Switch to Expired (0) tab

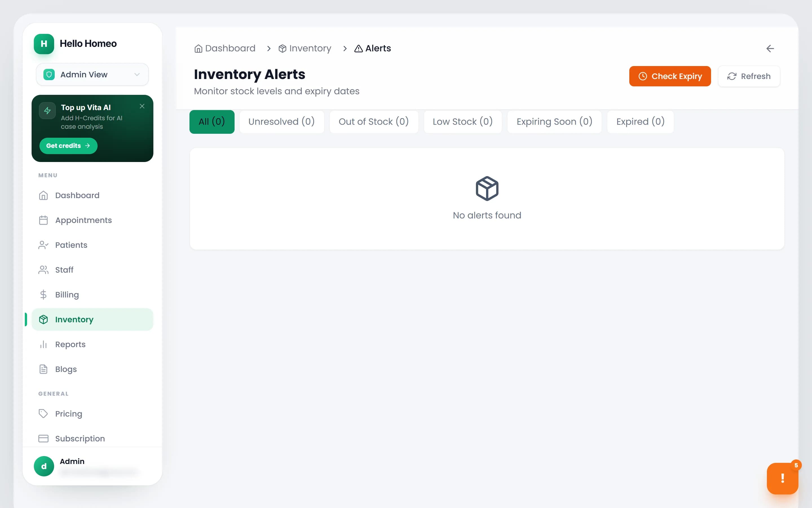coord(640,122)
